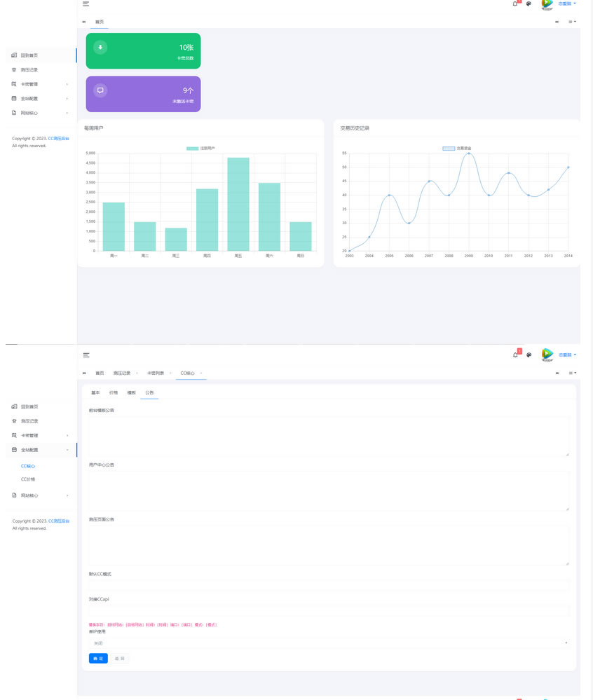Click notification bell in CC核心 page header
The image size is (593, 700).
tap(515, 355)
